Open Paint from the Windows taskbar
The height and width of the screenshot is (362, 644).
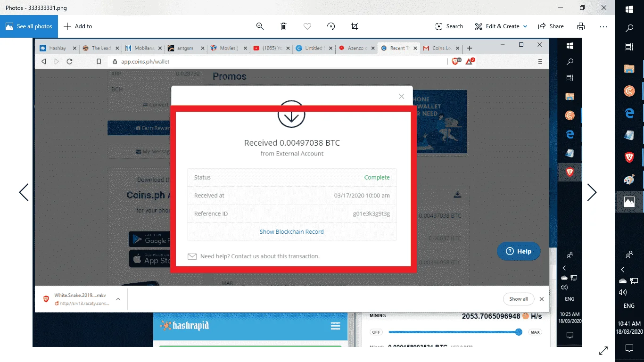pyautogui.click(x=629, y=180)
